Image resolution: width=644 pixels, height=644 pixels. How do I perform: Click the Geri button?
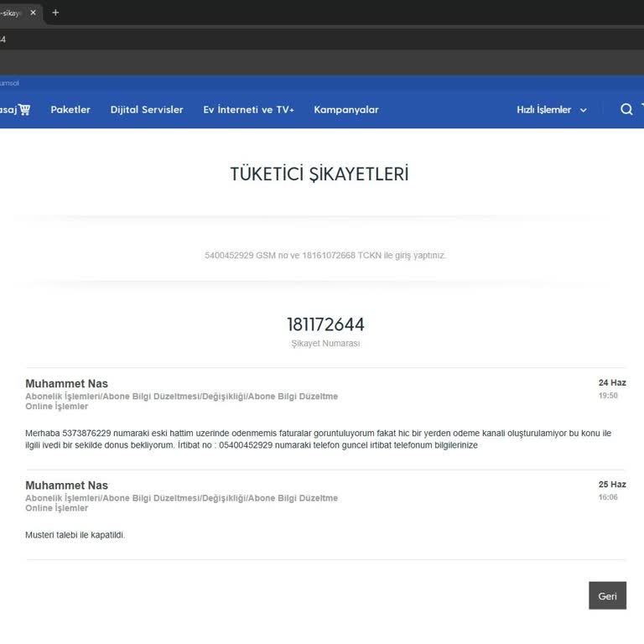[x=607, y=595]
